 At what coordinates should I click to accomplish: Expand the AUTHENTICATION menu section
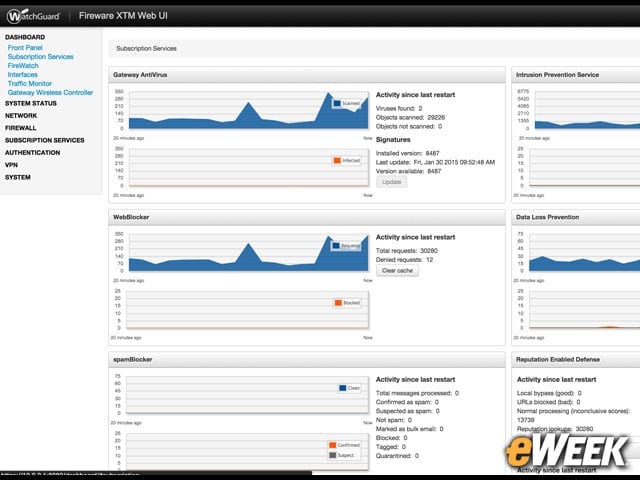point(32,153)
